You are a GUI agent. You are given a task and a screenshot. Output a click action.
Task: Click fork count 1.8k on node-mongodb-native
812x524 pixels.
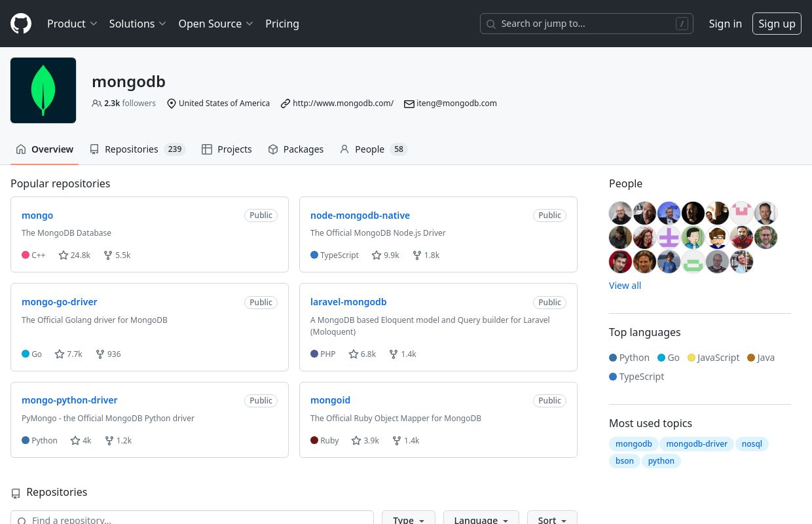[426, 255]
